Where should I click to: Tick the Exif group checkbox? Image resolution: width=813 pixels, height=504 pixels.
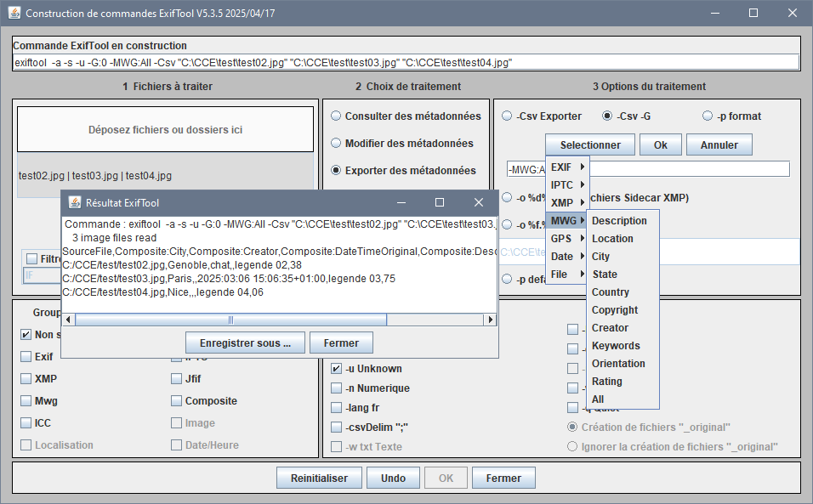(26, 356)
